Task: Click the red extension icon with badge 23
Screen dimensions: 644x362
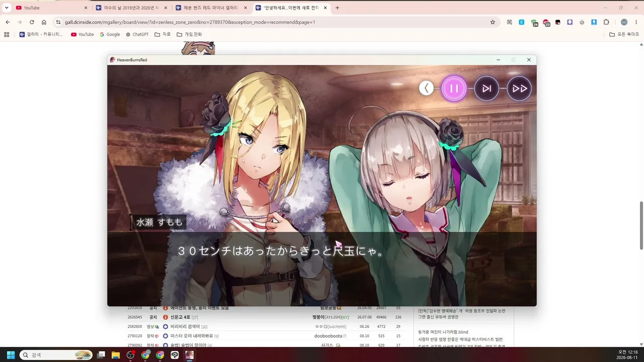Action: (x=546, y=22)
